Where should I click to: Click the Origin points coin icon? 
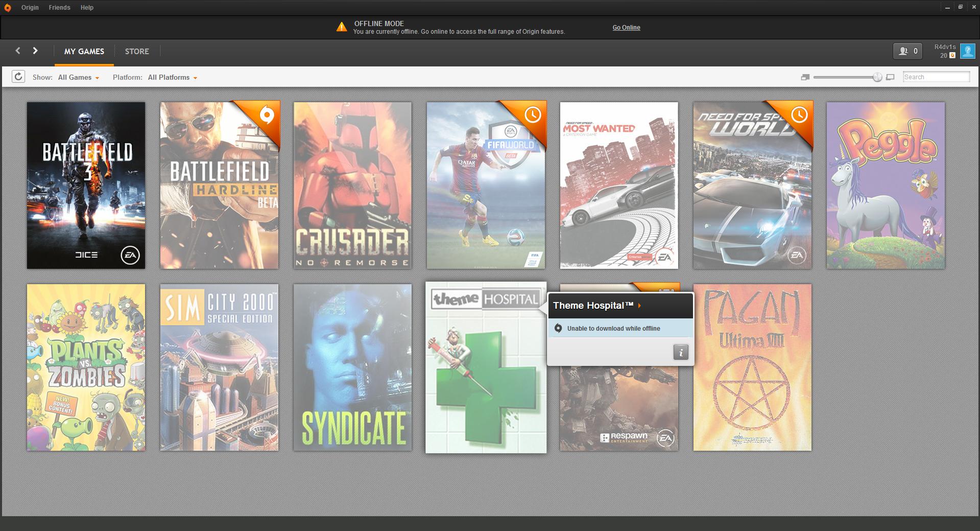(x=952, y=55)
